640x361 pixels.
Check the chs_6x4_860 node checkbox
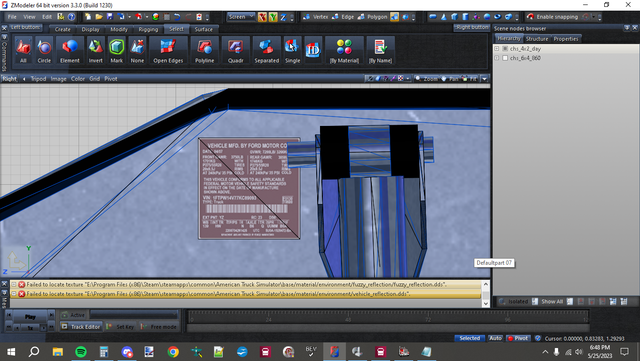pos(505,58)
